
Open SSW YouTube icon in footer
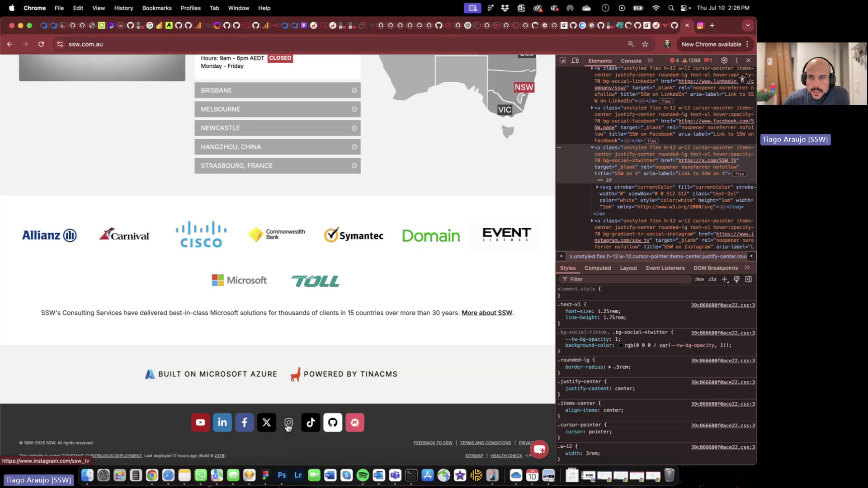200,422
